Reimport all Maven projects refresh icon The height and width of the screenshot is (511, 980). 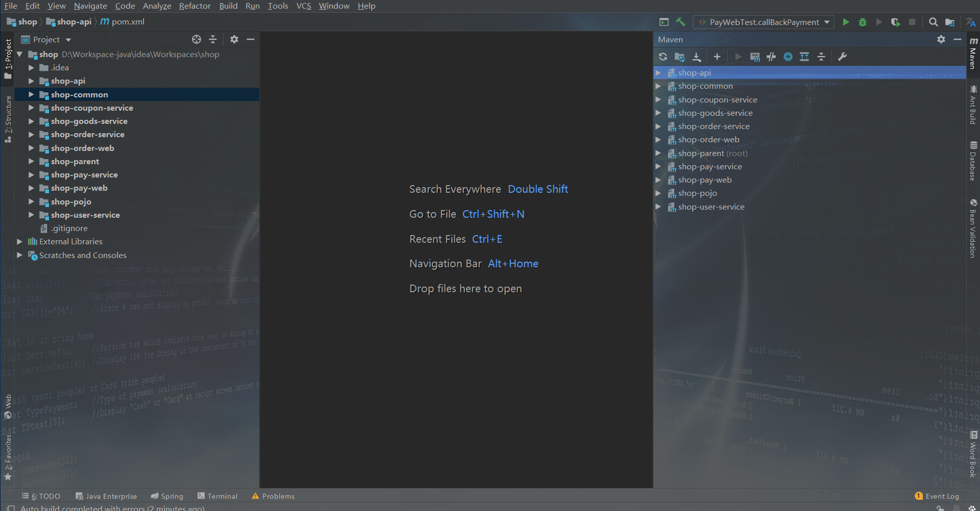[663, 57]
